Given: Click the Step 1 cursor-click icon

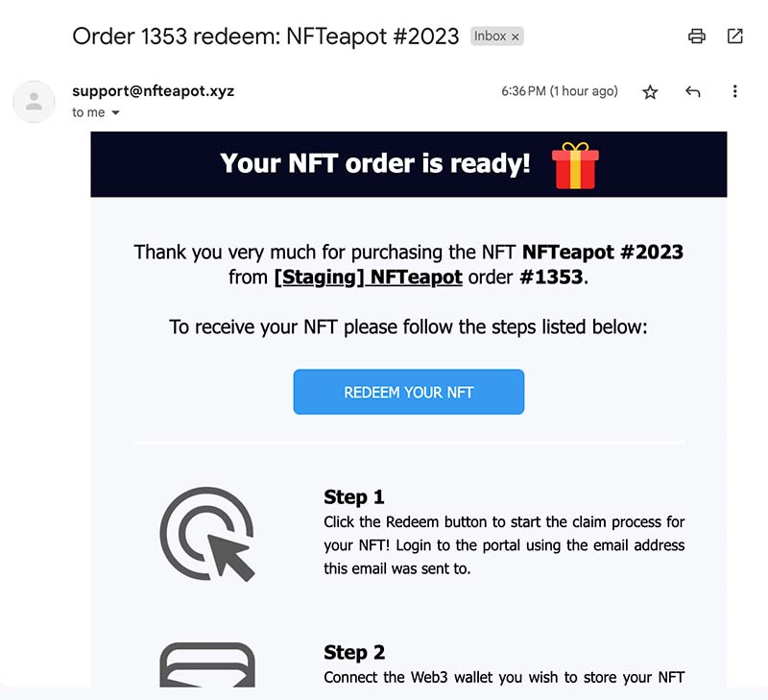Looking at the screenshot, I should click(x=207, y=534).
